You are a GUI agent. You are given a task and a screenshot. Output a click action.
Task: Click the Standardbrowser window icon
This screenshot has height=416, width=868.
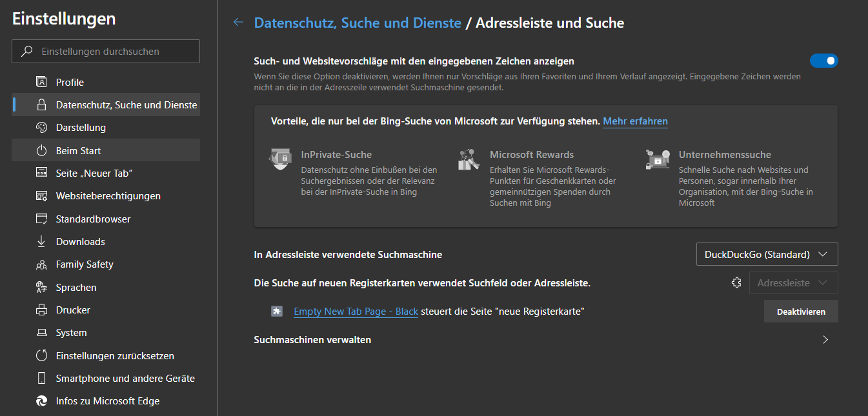42,219
